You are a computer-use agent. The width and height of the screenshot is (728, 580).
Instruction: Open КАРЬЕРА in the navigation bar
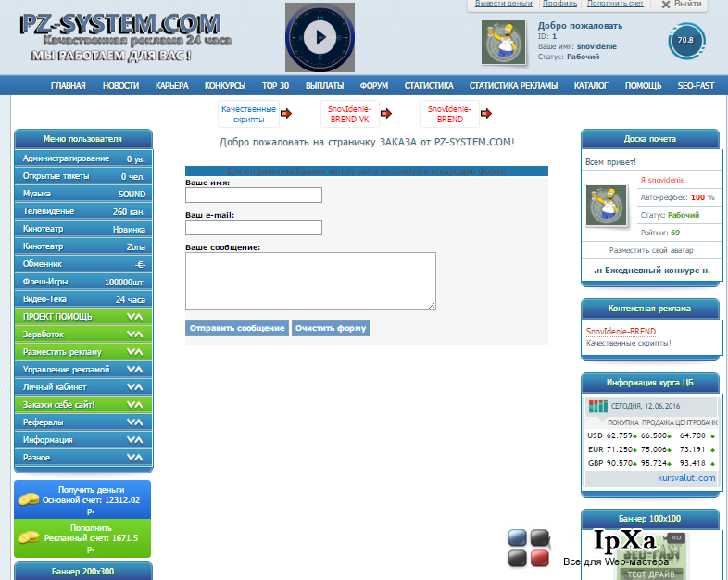tap(171, 86)
